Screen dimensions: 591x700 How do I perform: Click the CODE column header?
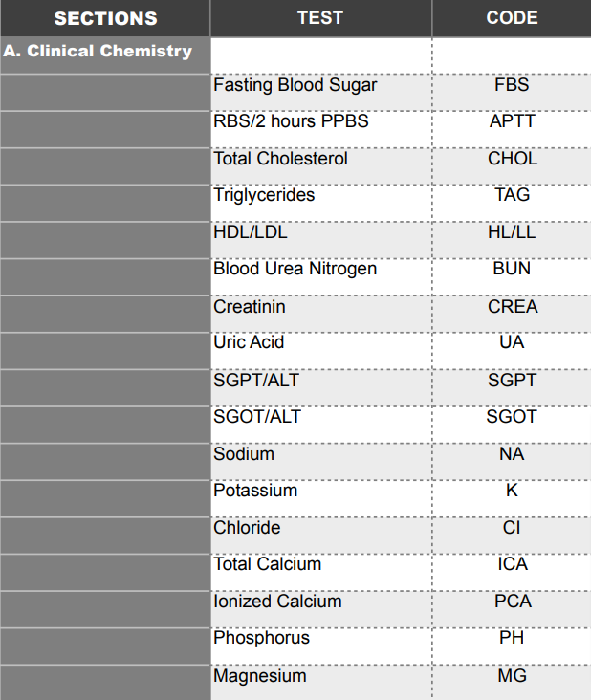pyautogui.click(x=512, y=18)
